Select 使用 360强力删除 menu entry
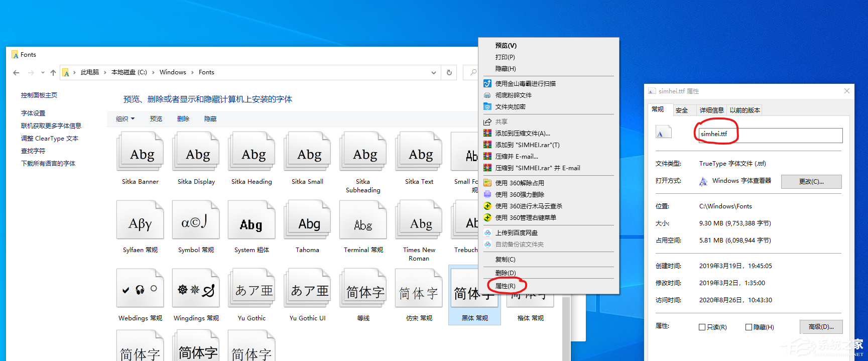 pos(548,195)
